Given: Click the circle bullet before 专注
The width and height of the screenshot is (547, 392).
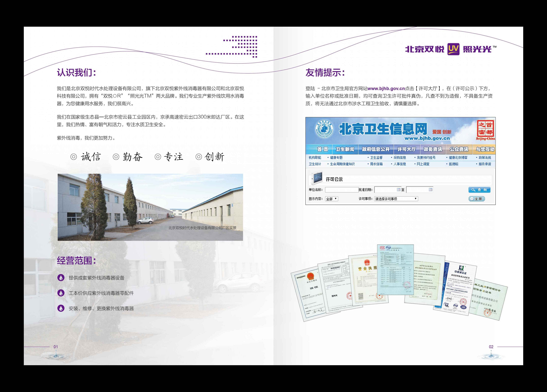Looking at the screenshot, I should pyautogui.click(x=158, y=157).
